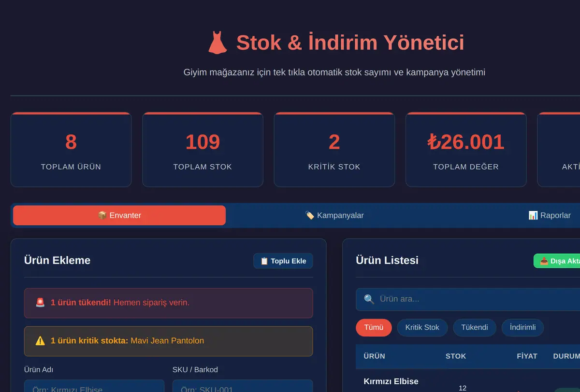Click the Stok & İndirim Yönetici title

(x=350, y=43)
